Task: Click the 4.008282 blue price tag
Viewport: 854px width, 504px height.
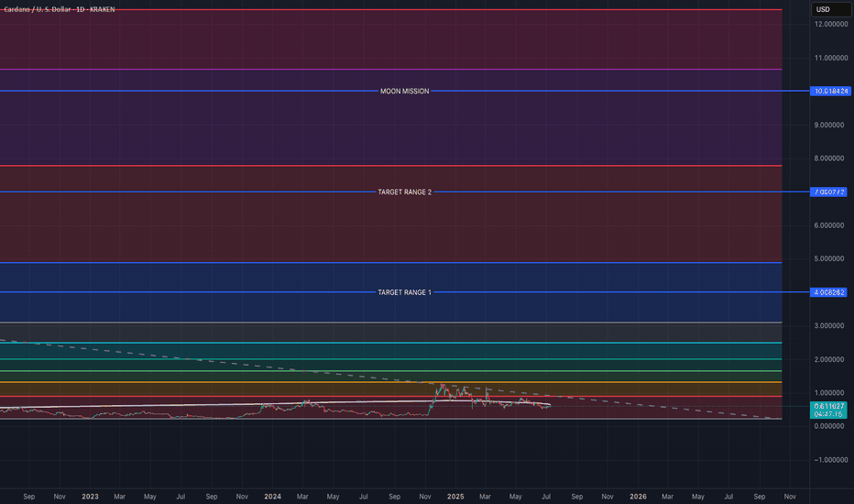Action: (x=828, y=292)
